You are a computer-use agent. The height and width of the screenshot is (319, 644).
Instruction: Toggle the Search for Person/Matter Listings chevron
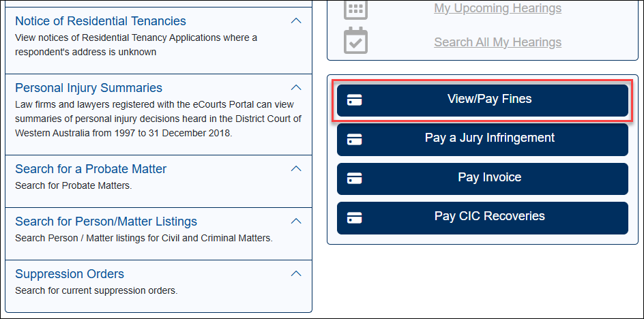pyautogui.click(x=296, y=221)
